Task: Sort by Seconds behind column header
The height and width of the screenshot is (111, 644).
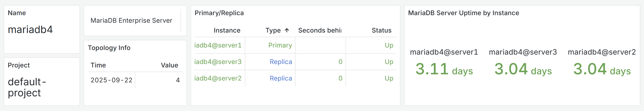Action: (319, 31)
